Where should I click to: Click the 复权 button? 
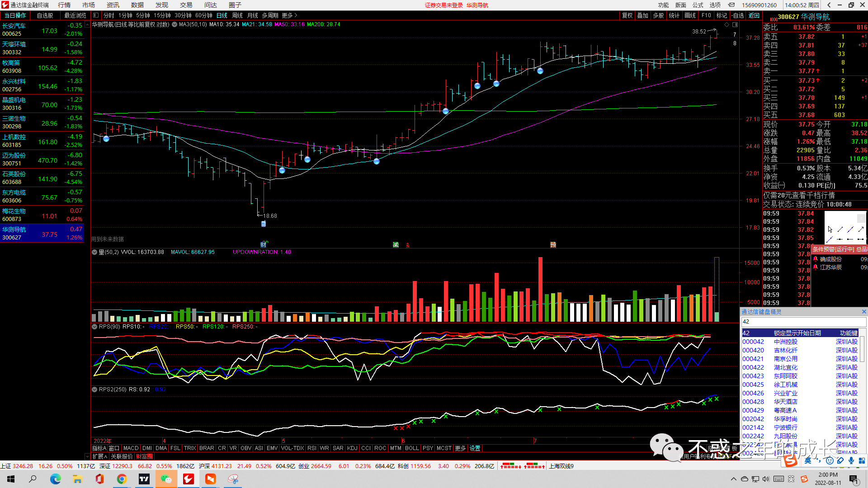[627, 15]
